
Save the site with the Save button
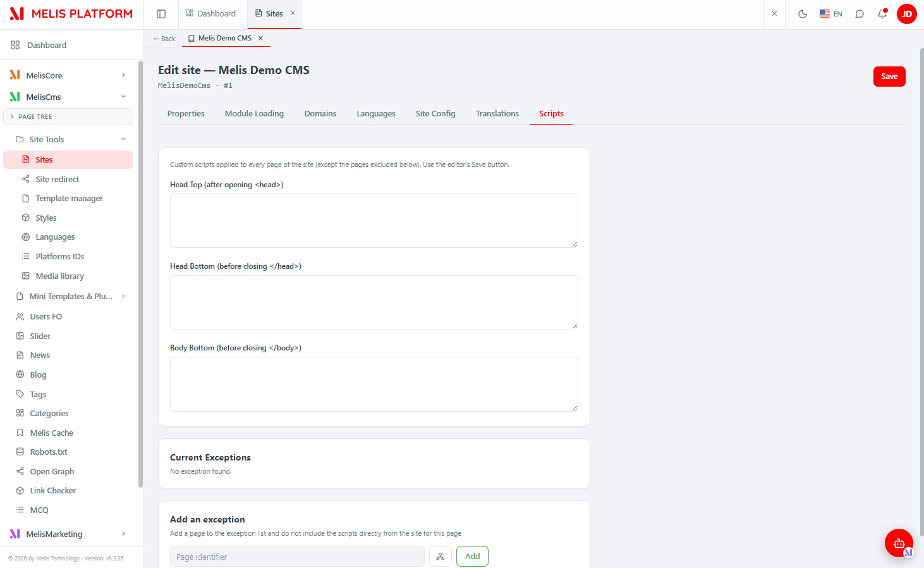coord(889,77)
